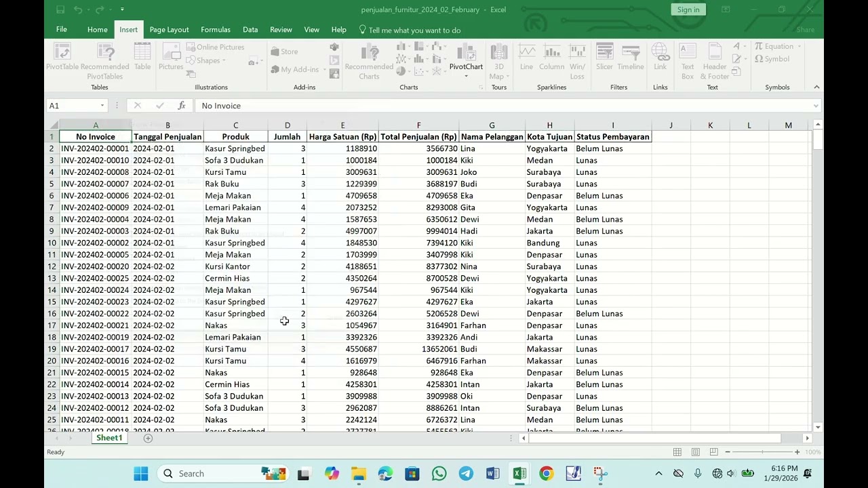Screen dimensions: 868x488
Task: Open Telegram from the taskbar
Action: pyautogui.click(x=466, y=474)
